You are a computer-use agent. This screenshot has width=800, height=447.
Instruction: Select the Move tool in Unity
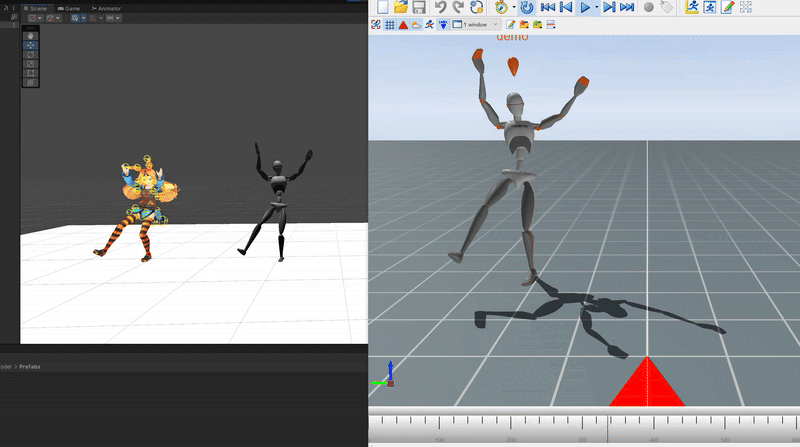click(x=31, y=45)
